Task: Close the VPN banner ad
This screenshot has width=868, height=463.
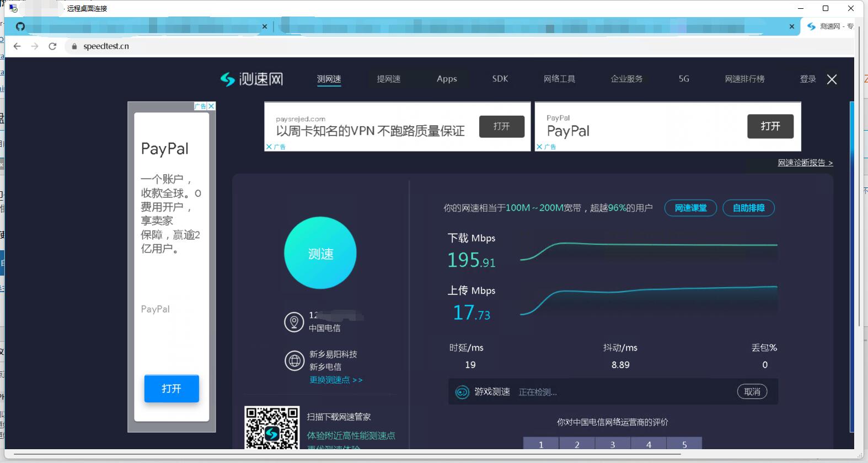Action: tap(269, 147)
